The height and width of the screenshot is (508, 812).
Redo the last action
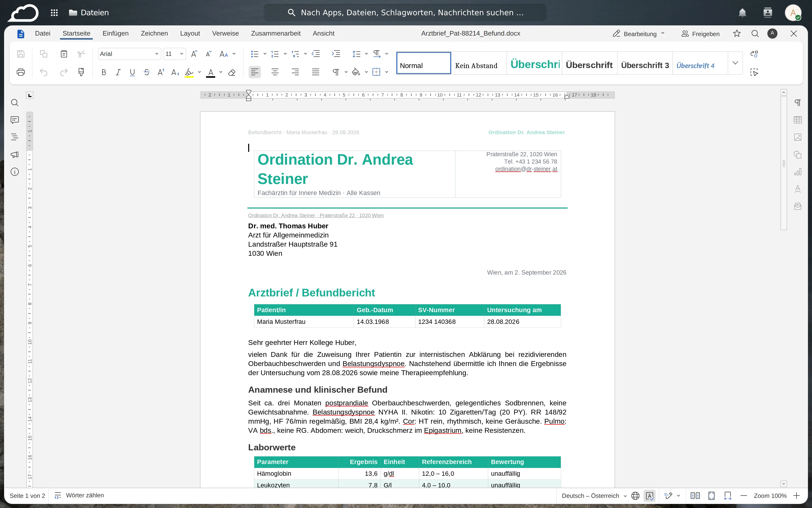coord(64,72)
